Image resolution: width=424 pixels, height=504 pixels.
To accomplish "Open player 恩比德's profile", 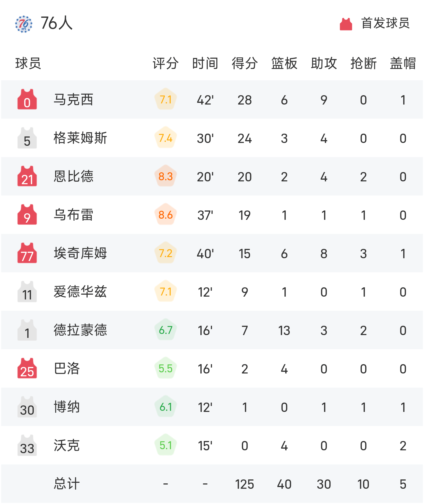I will click(x=73, y=177).
